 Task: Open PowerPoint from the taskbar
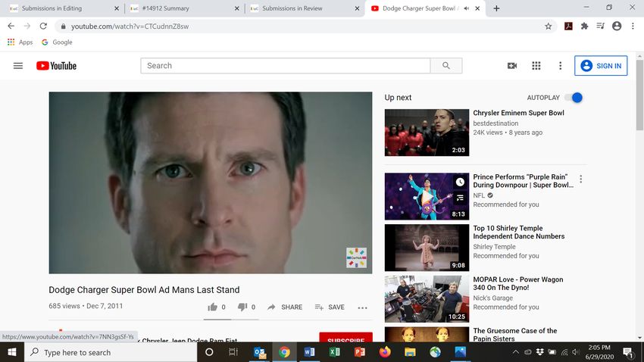coord(359,352)
